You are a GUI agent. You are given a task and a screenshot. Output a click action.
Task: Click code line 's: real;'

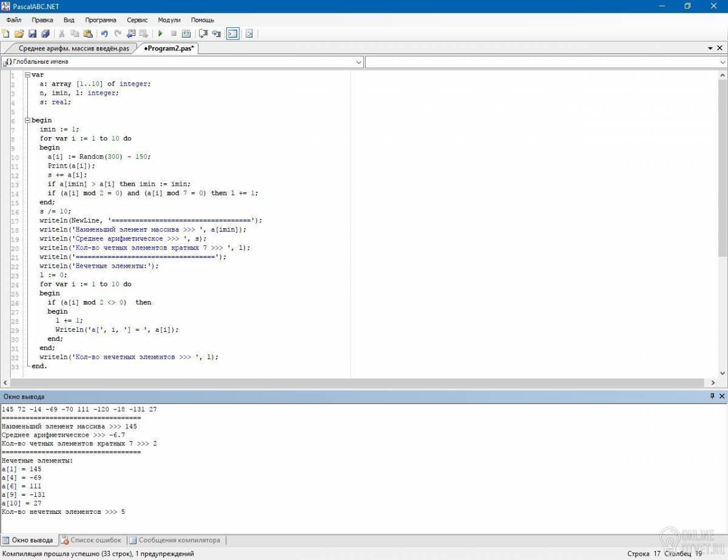(55, 102)
